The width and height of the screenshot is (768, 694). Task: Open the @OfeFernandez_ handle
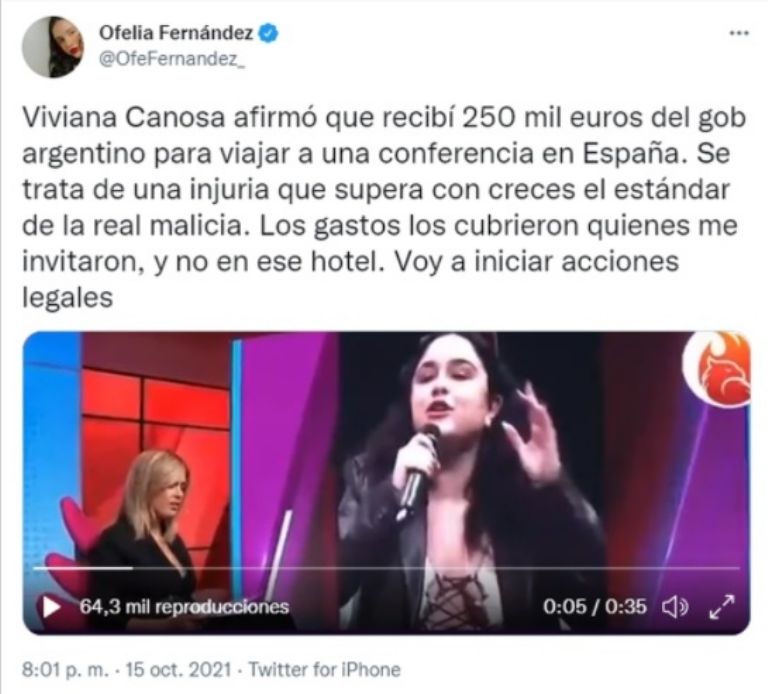(171, 59)
